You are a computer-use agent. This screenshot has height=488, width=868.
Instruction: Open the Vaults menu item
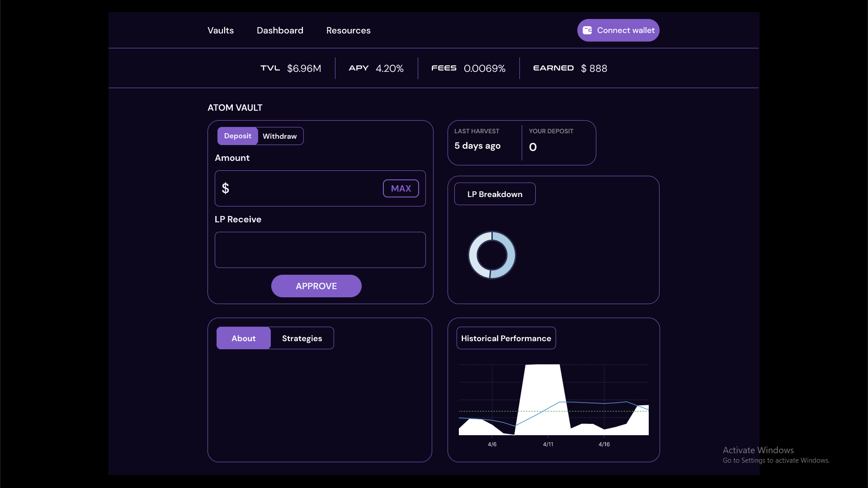pyautogui.click(x=221, y=30)
